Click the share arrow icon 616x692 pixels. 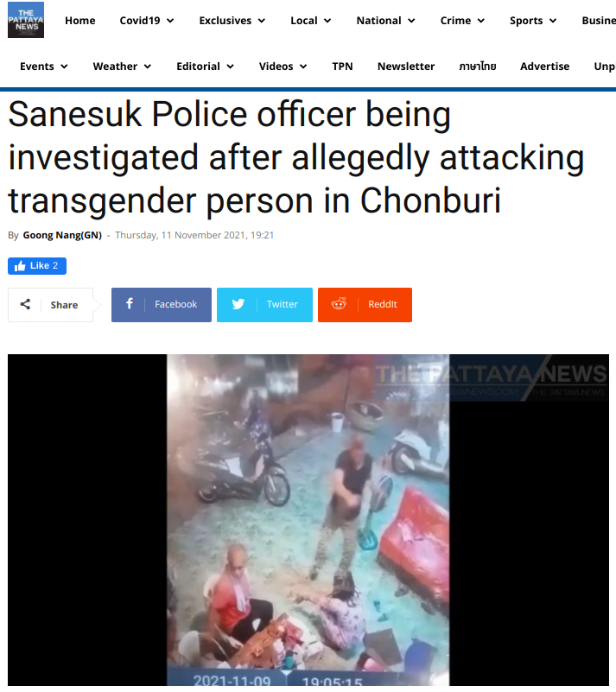[x=25, y=304]
